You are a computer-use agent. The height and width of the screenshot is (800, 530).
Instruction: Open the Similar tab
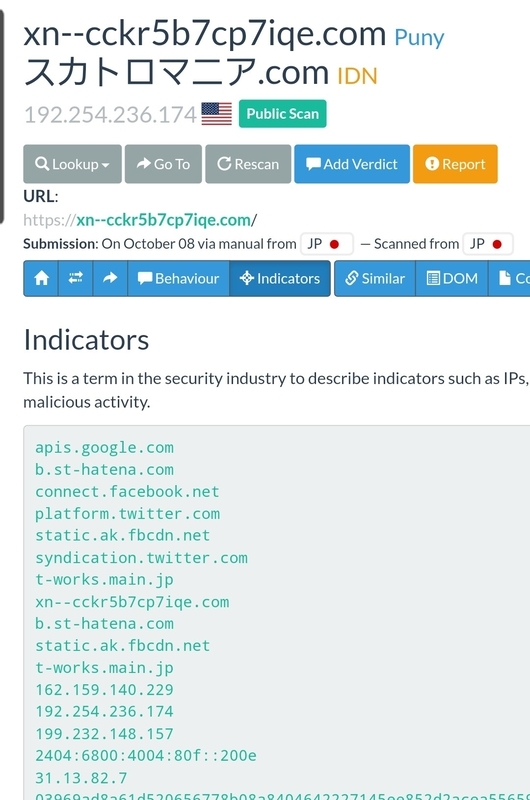(375, 279)
